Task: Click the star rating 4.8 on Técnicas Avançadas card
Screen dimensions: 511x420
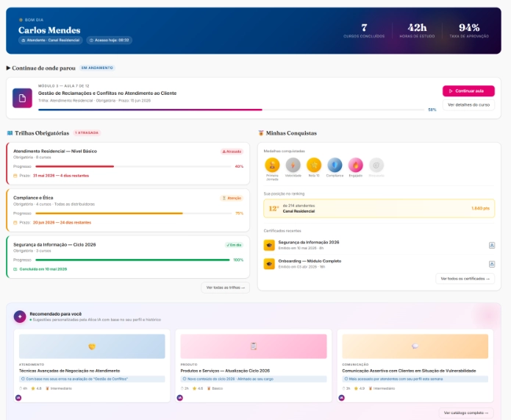Action: point(36,388)
